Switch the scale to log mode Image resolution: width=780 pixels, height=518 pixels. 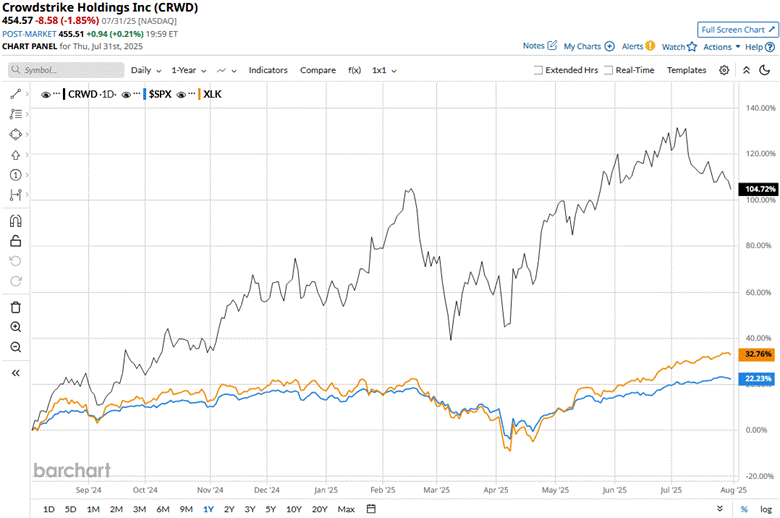coord(766,509)
